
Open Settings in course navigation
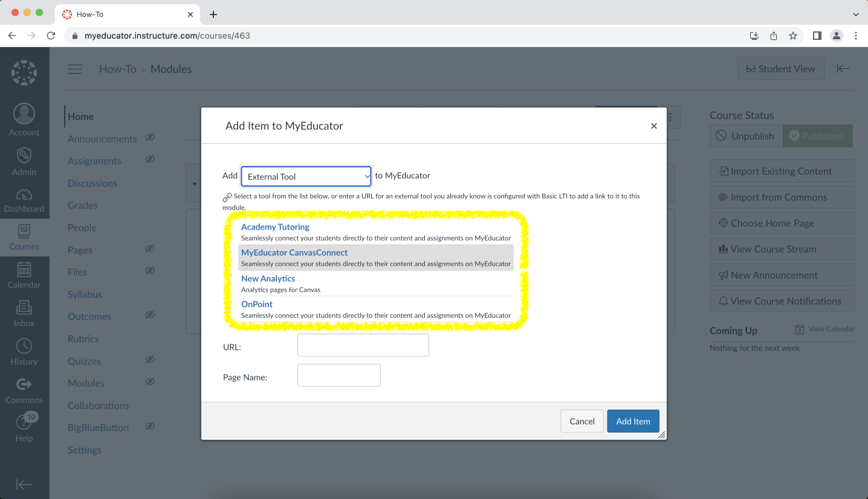(x=85, y=450)
